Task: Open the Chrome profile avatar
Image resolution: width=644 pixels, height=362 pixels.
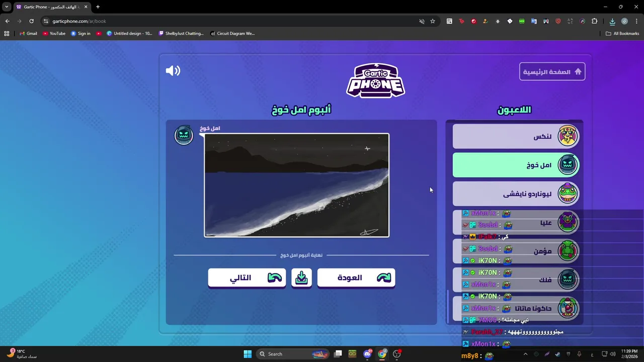Action: (624, 21)
